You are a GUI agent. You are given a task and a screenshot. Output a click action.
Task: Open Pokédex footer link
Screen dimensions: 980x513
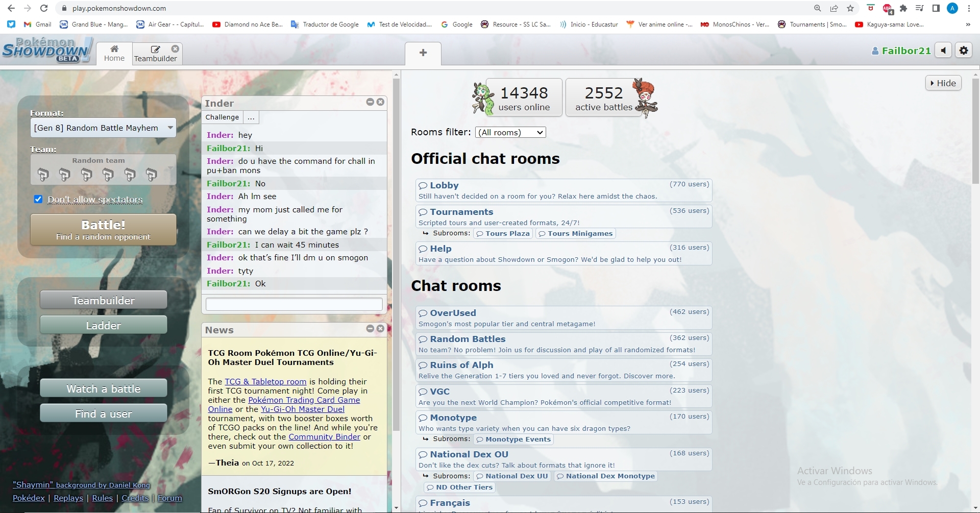(29, 498)
